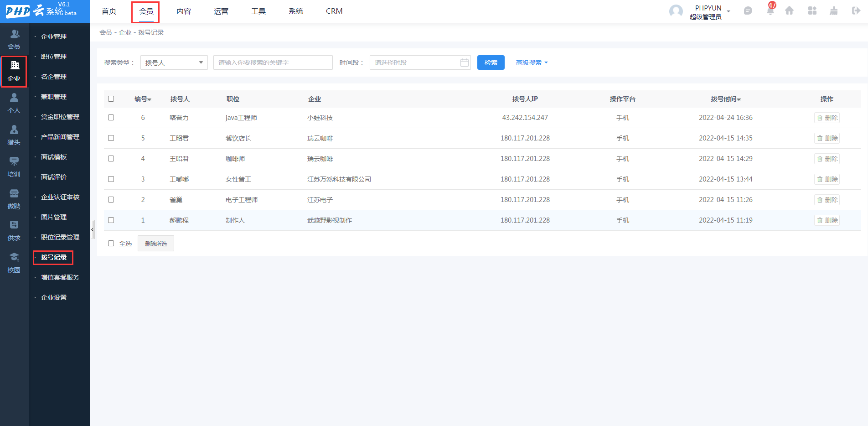Delete the row 5 餐饮店长 record
This screenshot has height=426, width=868.
point(827,138)
